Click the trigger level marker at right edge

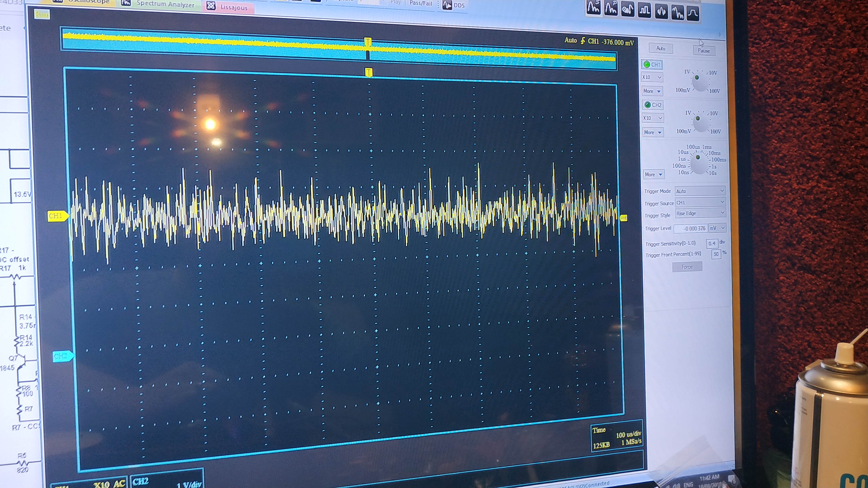[x=623, y=218]
